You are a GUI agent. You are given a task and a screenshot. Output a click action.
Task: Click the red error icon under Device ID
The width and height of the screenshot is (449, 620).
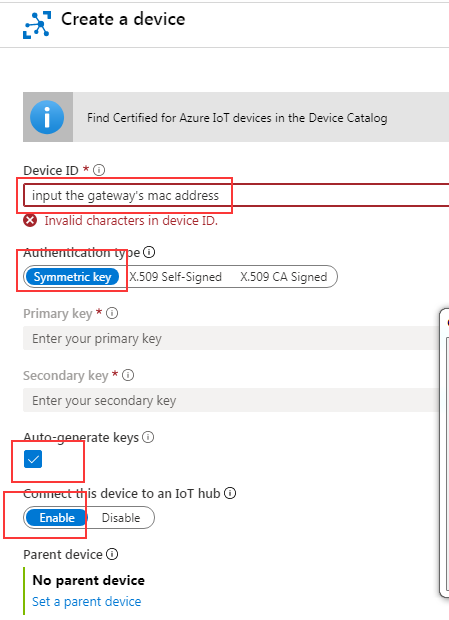tap(30, 220)
